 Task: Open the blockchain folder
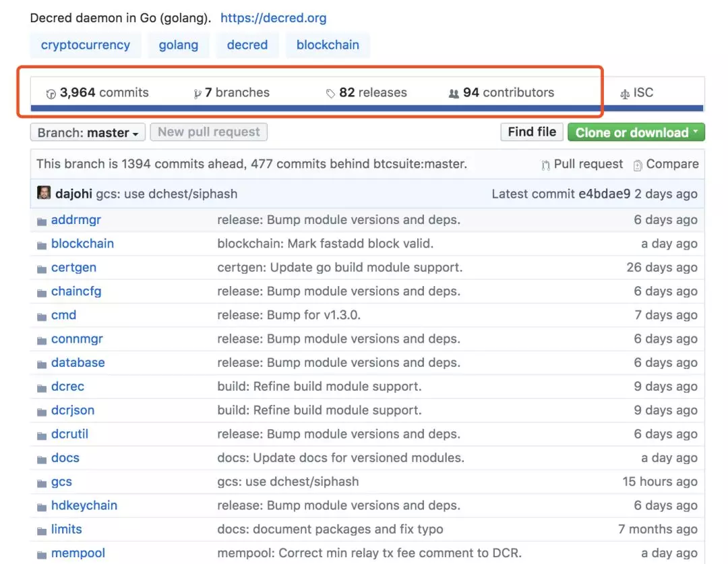tap(82, 244)
